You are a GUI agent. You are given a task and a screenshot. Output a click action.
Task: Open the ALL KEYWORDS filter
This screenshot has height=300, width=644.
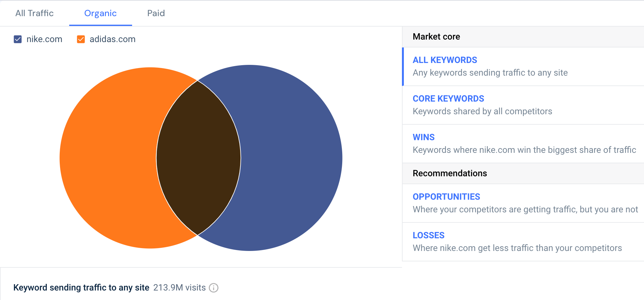(445, 60)
